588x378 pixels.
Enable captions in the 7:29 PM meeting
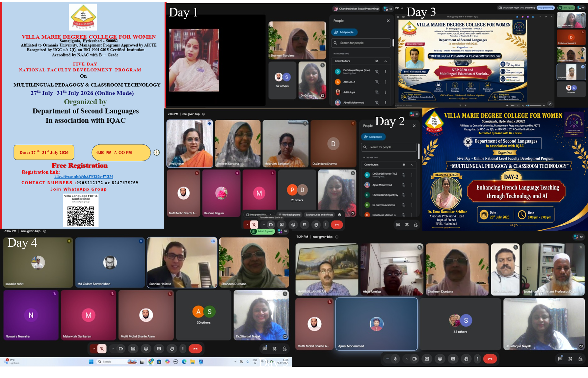453,359
